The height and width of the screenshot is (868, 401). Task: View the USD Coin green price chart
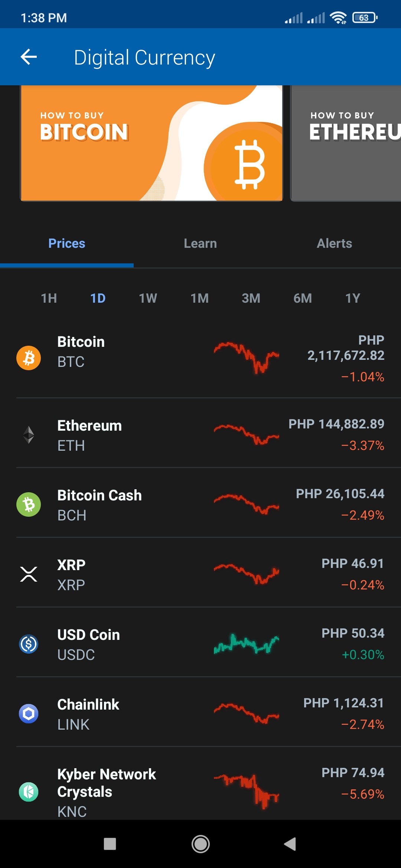(246, 644)
